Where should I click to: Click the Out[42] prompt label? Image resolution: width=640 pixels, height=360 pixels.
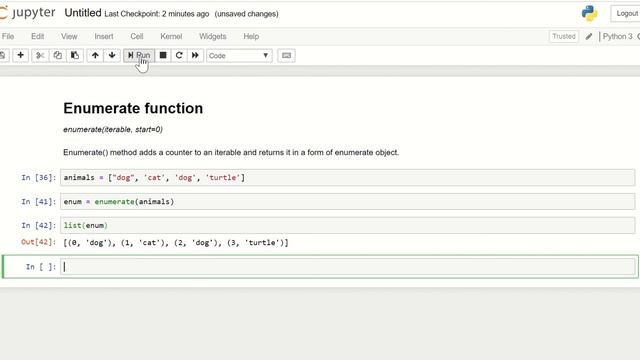tap(39, 242)
